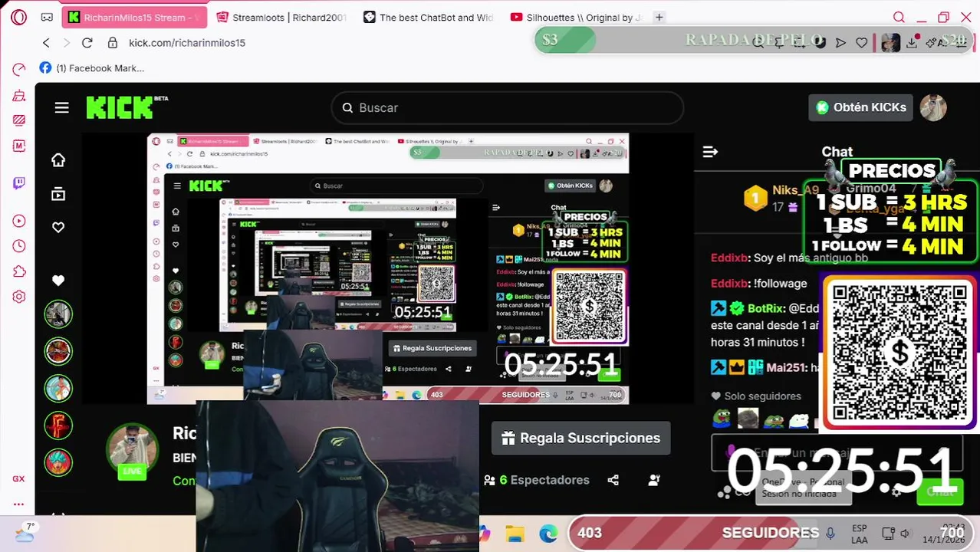The height and width of the screenshot is (552, 980).
Task: View site security lock info
Action: (x=113, y=43)
